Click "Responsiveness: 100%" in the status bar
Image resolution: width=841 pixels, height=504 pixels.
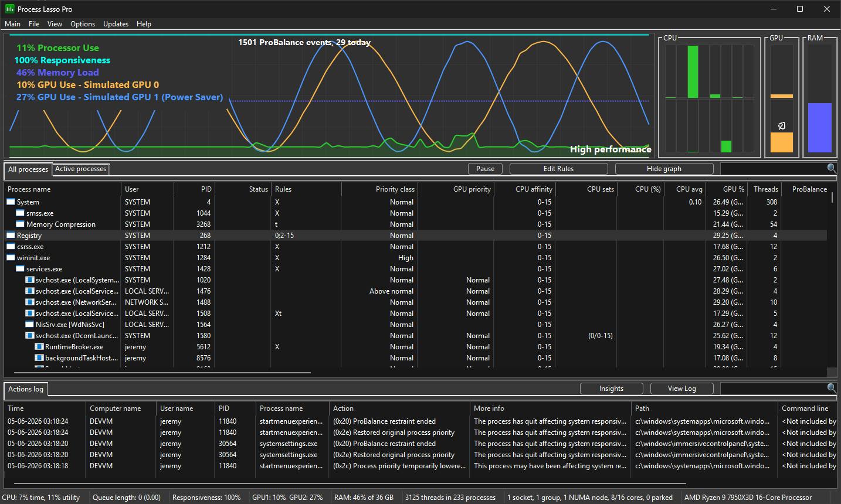tap(206, 498)
